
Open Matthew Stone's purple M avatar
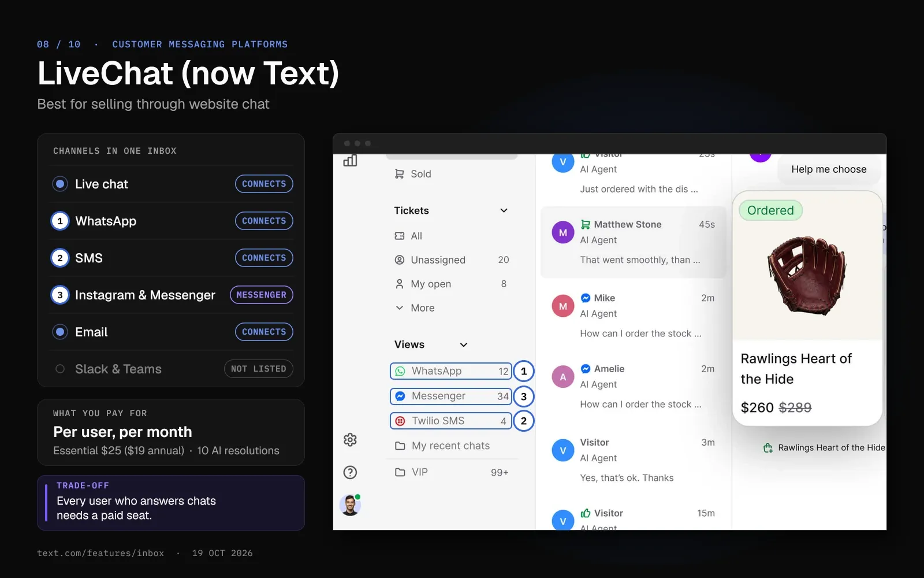tap(562, 232)
